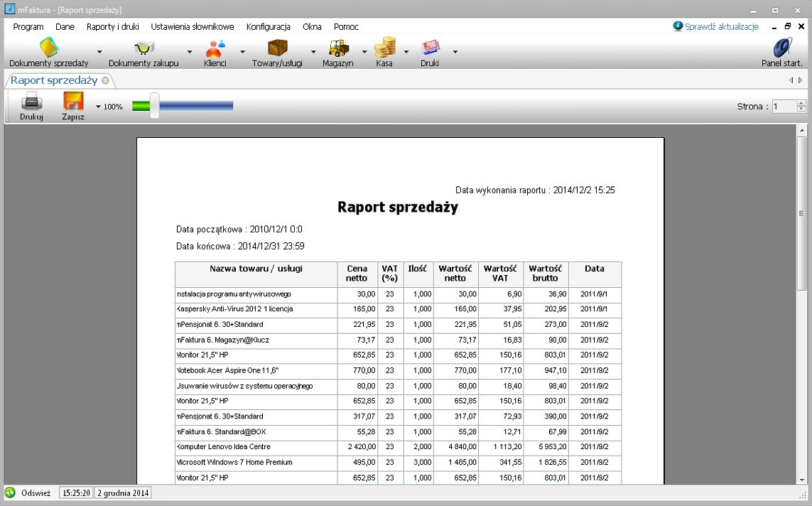
Task: Print report with Drukuj
Action: pyautogui.click(x=31, y=106)
